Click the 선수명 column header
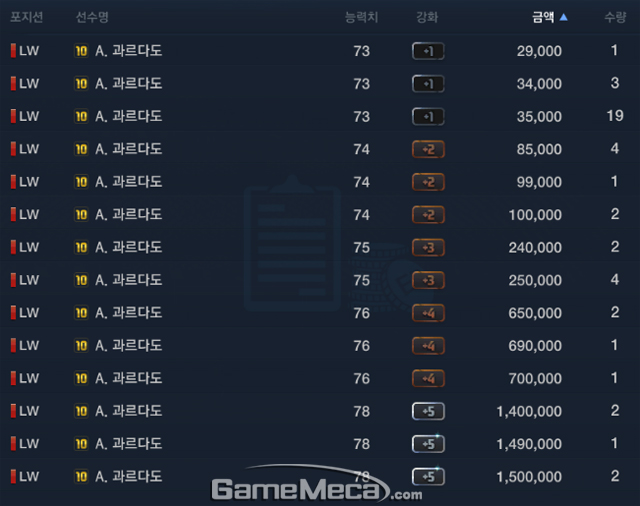This screenshot has width=640, height=506. coord(92,17)
